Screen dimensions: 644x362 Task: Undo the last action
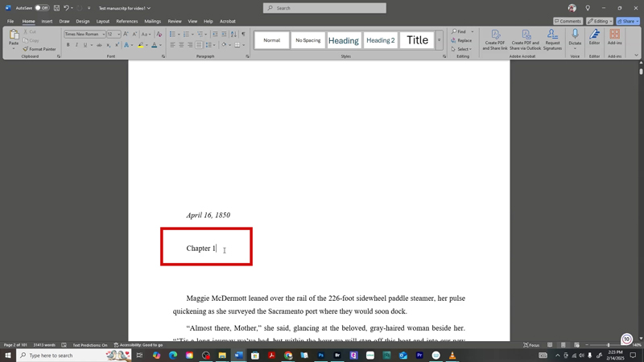tap(66, 8)
